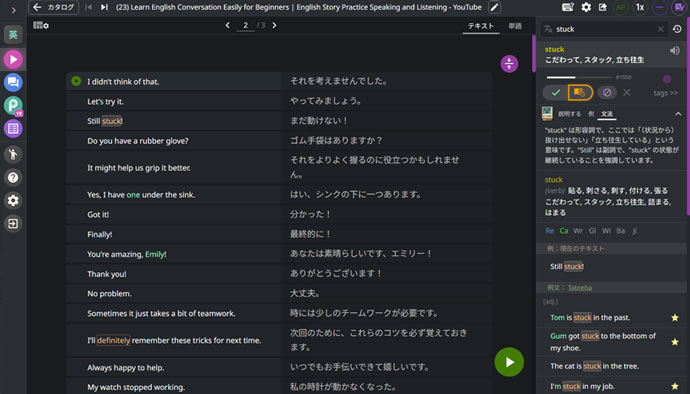
Task: Click the purple dot status indicator
Action: tap(667, 79)
